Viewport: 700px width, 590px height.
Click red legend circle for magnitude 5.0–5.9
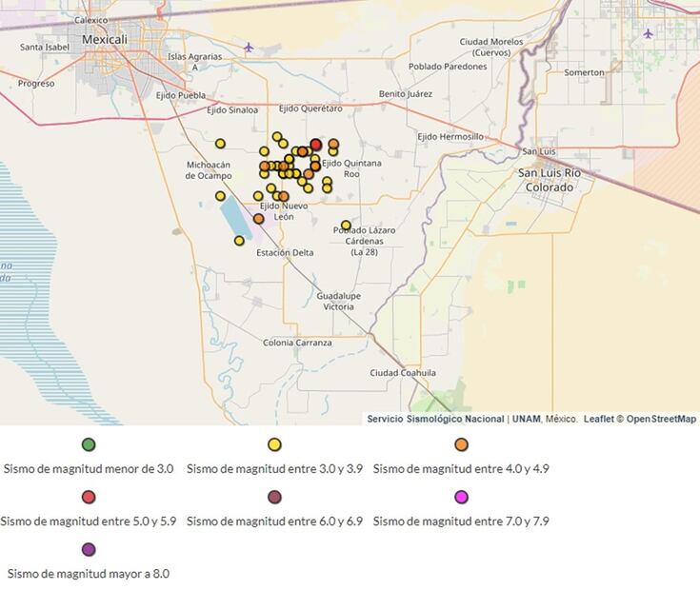89,497
